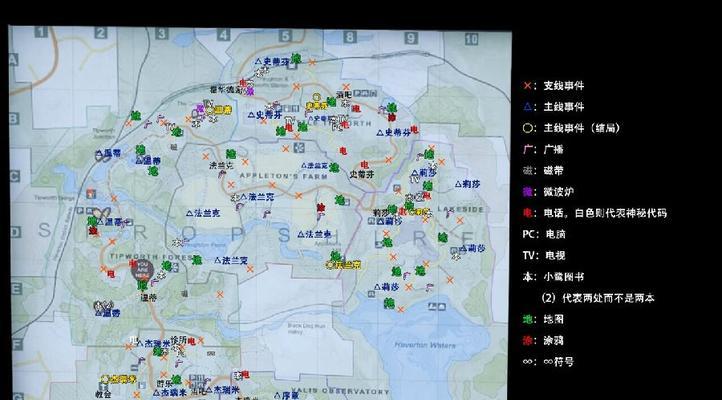This screenshot has height=400, width=722.
Task: Click the 小警图书 legend label
Action: pos(564,277)
